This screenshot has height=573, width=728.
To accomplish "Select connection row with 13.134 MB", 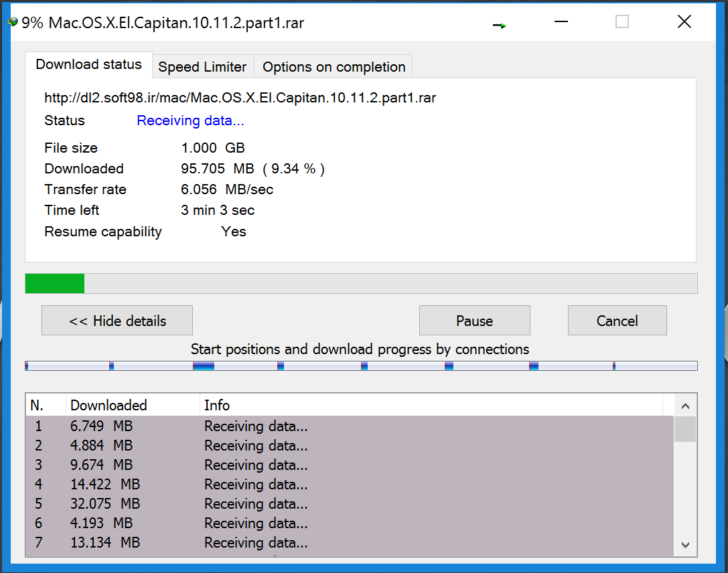I will pyautogui.click(x=350, y=543).
